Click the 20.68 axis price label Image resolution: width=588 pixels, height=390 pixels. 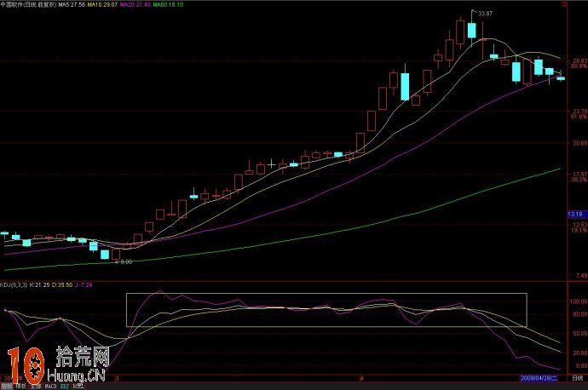click(x=579, y=143)
